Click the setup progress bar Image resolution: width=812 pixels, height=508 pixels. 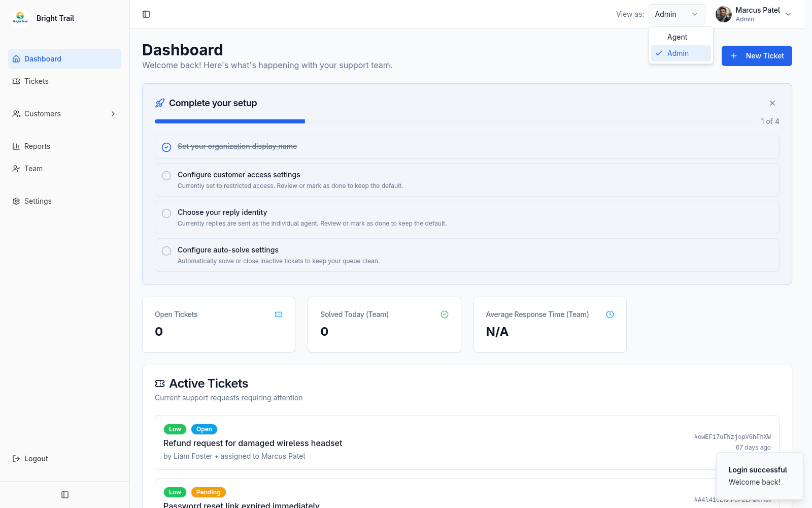[454, 121]
